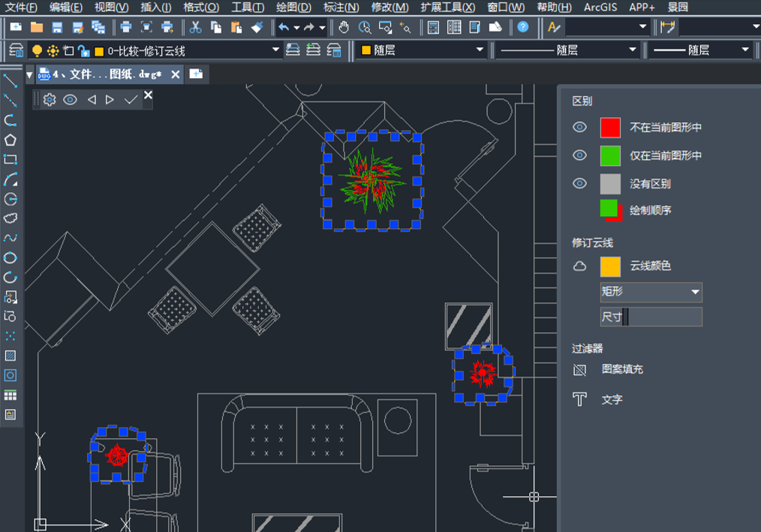This screenshot has width=761, height=532.
Task: Click the Print (plot) icon
Action: pos(125,27)
